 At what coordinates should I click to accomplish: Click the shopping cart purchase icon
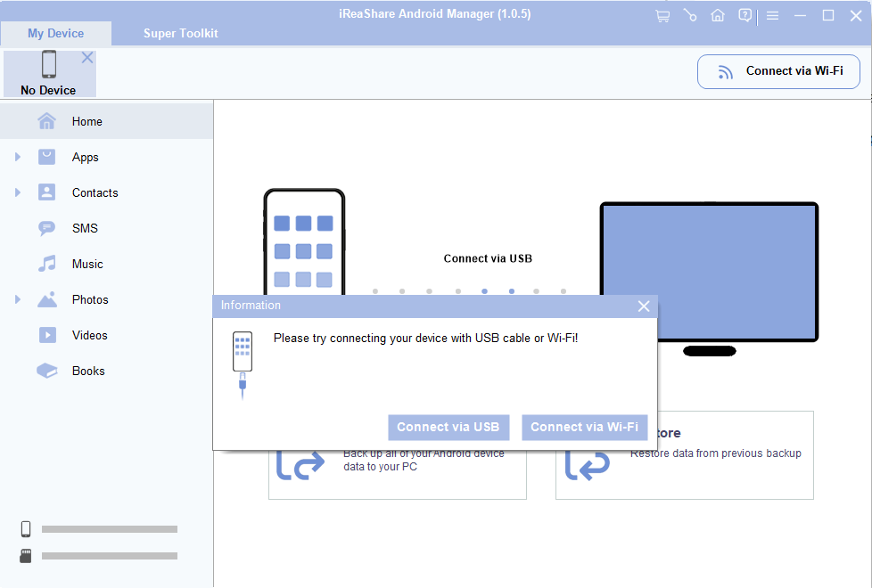point(662,15)
